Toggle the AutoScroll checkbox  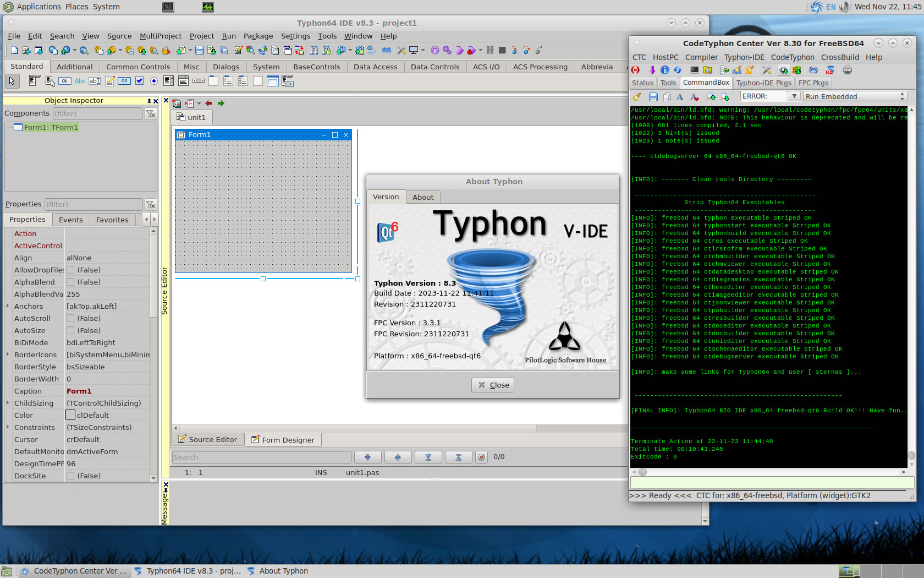coord(70,318)
